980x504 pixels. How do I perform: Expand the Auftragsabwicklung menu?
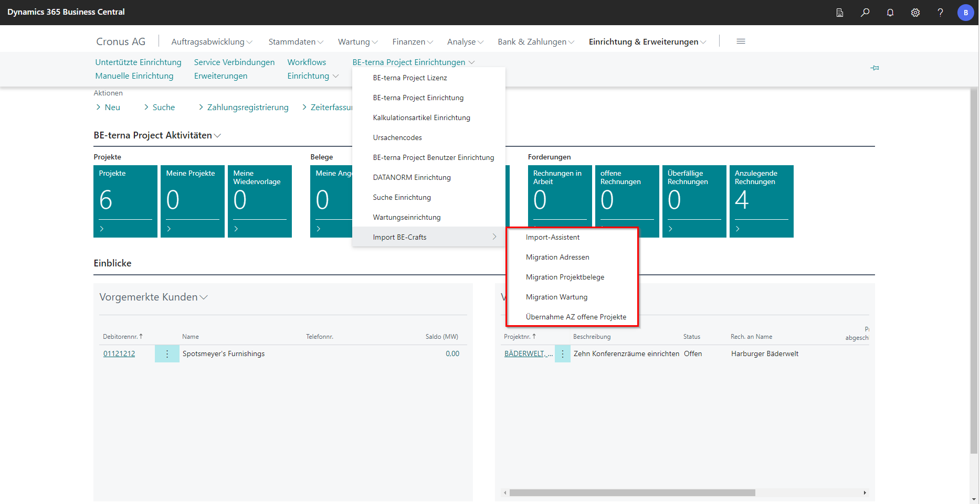(x=211, y=42)
